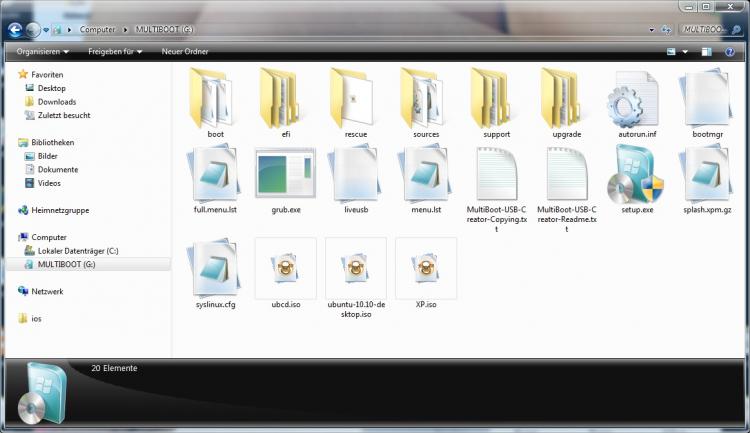
Task: Select Netzwerk in navigation pane
Action: pos(47,291)
